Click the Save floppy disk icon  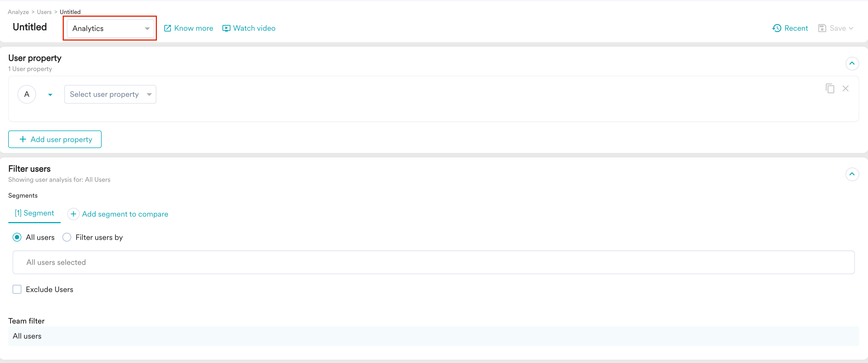point(822,28)
